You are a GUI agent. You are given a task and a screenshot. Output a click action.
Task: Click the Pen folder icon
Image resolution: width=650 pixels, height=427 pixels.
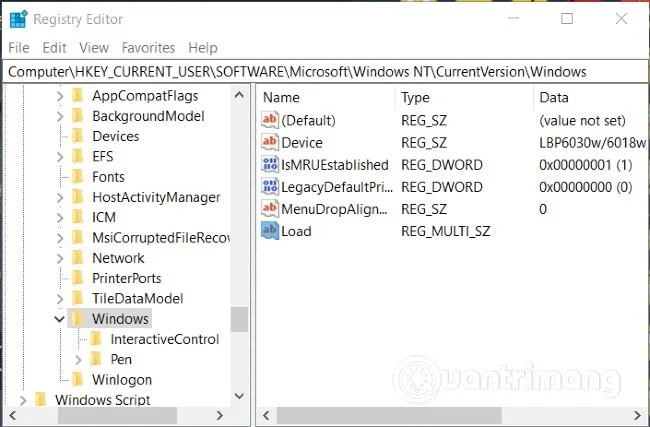[96, 359]
